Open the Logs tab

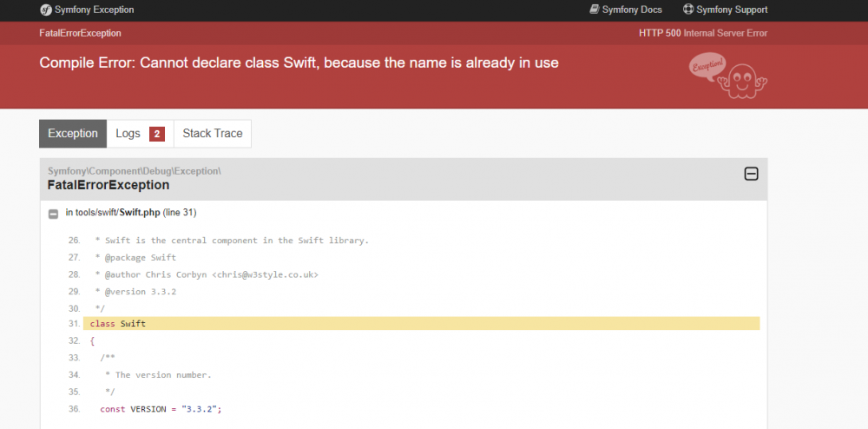pyautogui.click(x=128, y=134)
